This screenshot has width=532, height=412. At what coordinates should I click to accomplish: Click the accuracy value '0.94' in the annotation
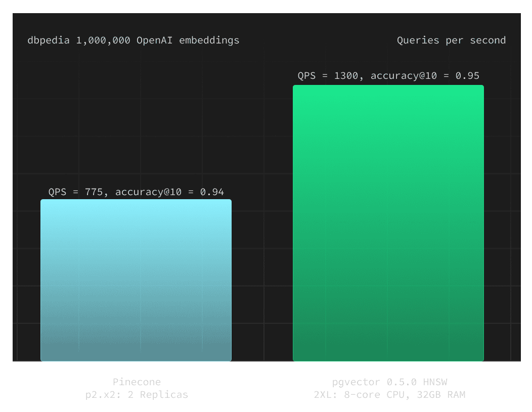pyautogui.click(x=215, y=192)
